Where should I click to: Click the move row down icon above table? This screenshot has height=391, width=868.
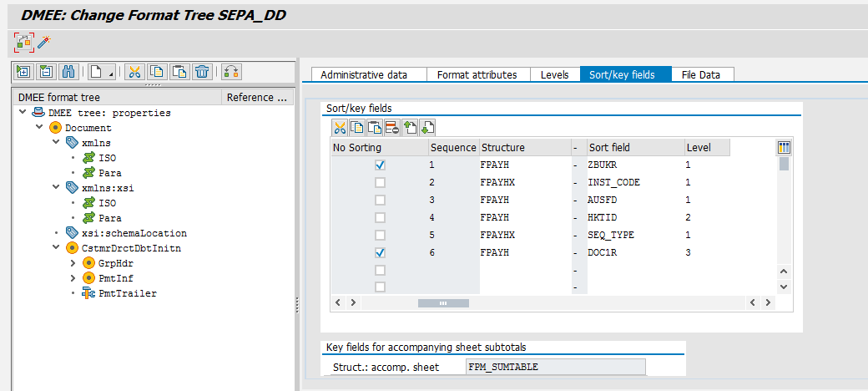click(428, 128)
